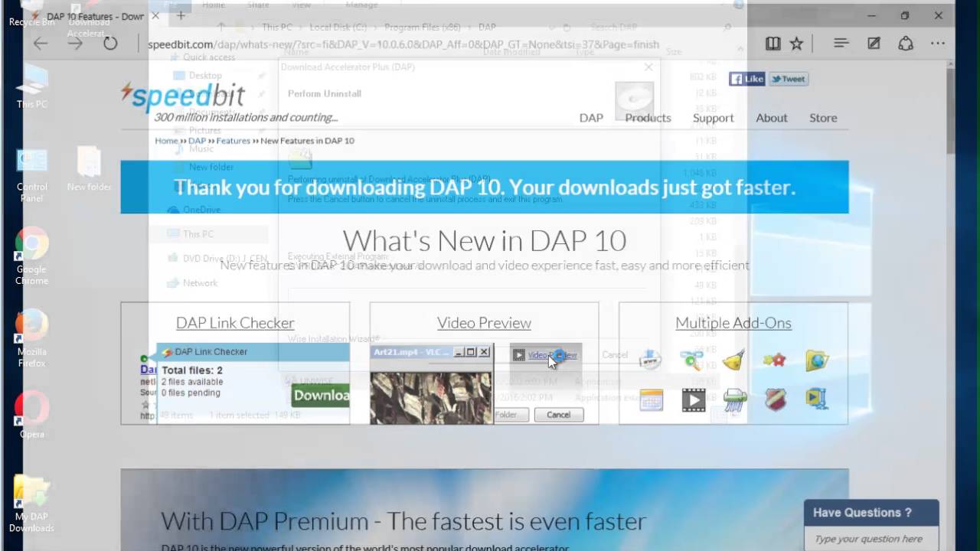Open the Have Questions ? chat header
The height and width of the screenshot is (551, 980).
pos(871,513)
